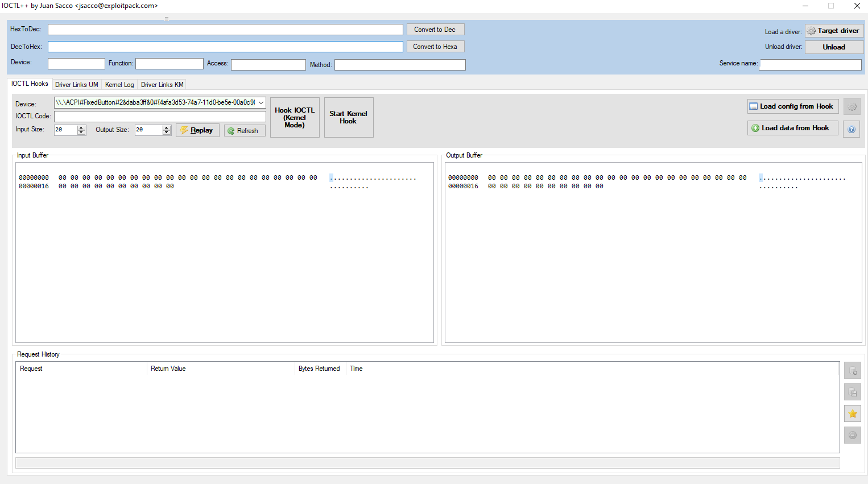868x484 pixels.
Task: Click the gold star favorites icon
Action: [x=852, y=413]
